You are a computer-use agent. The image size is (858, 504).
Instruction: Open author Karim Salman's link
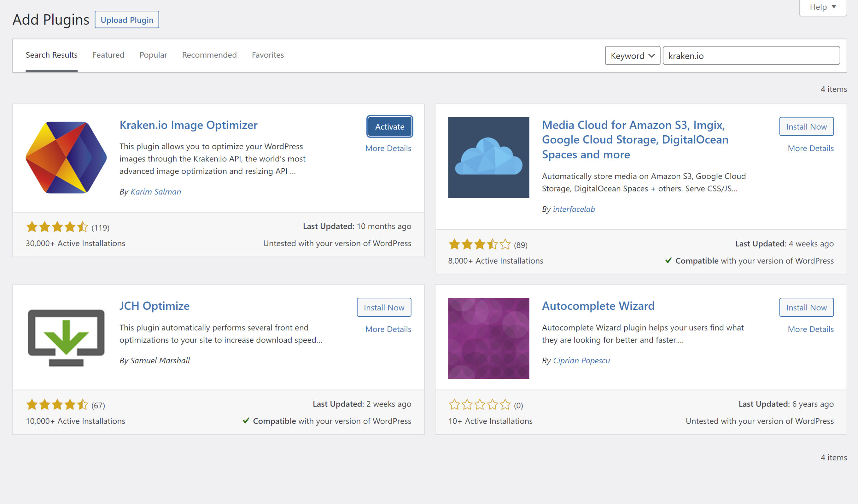[156, 192]
